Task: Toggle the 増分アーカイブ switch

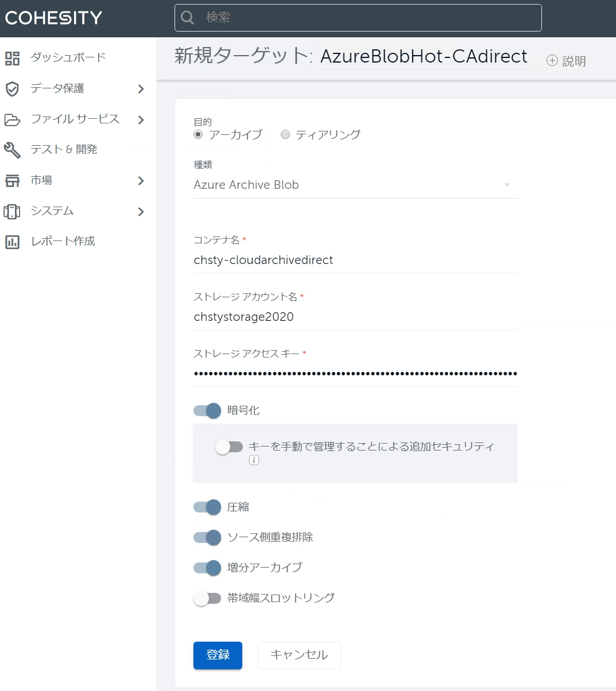Action: pos(207,568)
